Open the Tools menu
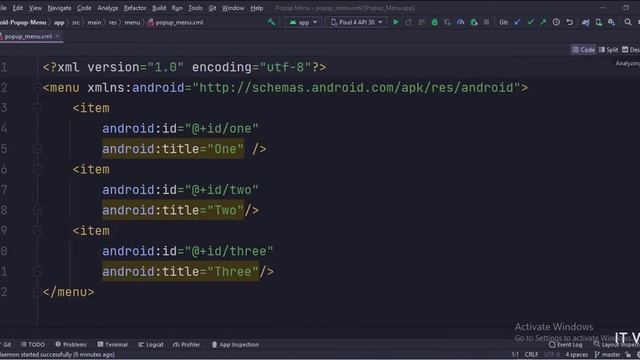The height and width of the screenshot is (360, 640). (195, 8)
